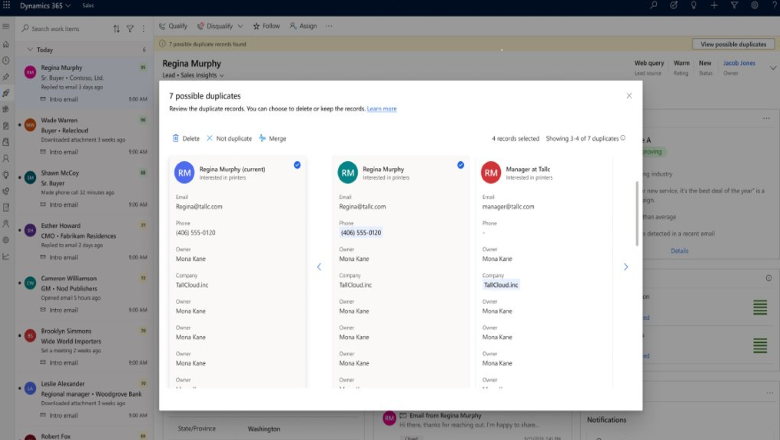This screenshot has height=440, width=780.
Task: Click manager@tallc.com email text
Action: click(x=508, y=207)
